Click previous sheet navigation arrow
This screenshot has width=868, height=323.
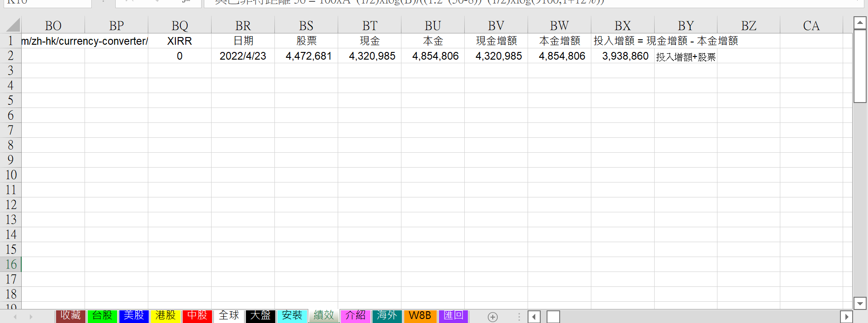click(15, 317)
